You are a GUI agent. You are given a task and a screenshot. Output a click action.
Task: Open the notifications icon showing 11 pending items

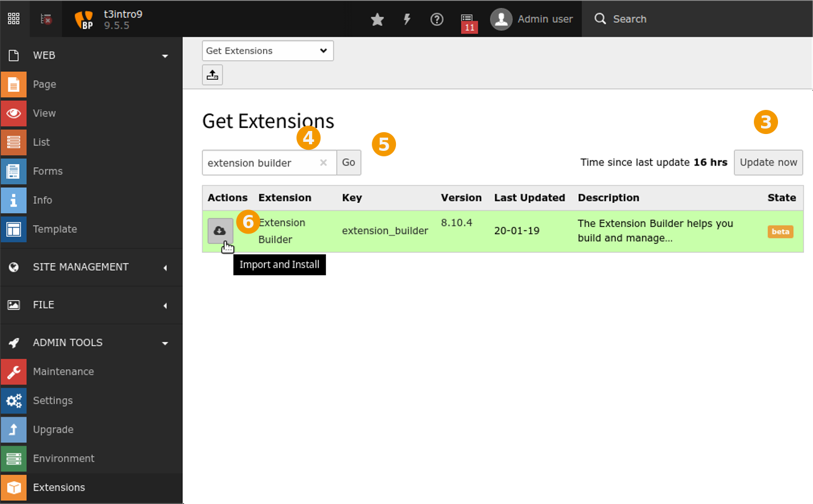click(x=468, y=19)
